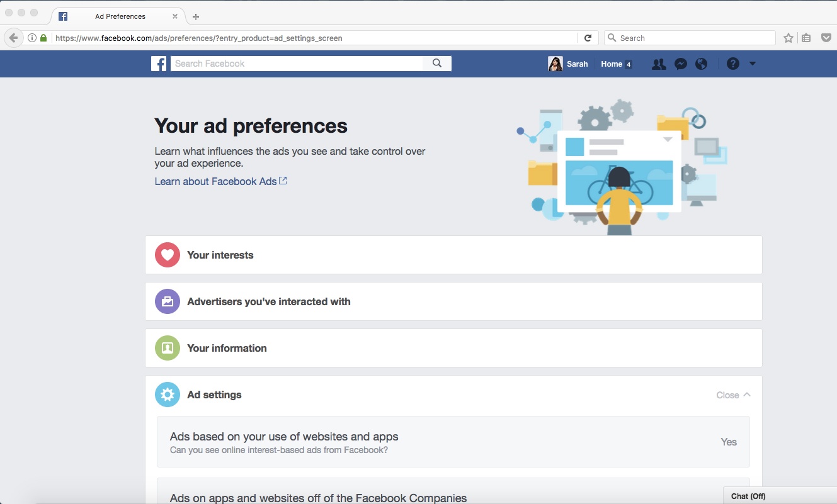Focus the Search Facebook input field
Viewport: 837px width, 504px height.
297,64
